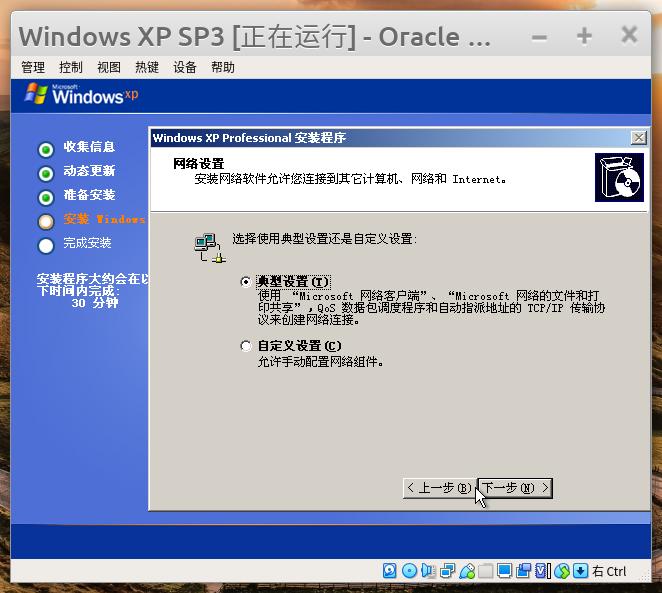Image resolution: width=662 pixels, height=593 pixels.
Task: Click the keyboard capture arrow icon
Action: point(581,571)
